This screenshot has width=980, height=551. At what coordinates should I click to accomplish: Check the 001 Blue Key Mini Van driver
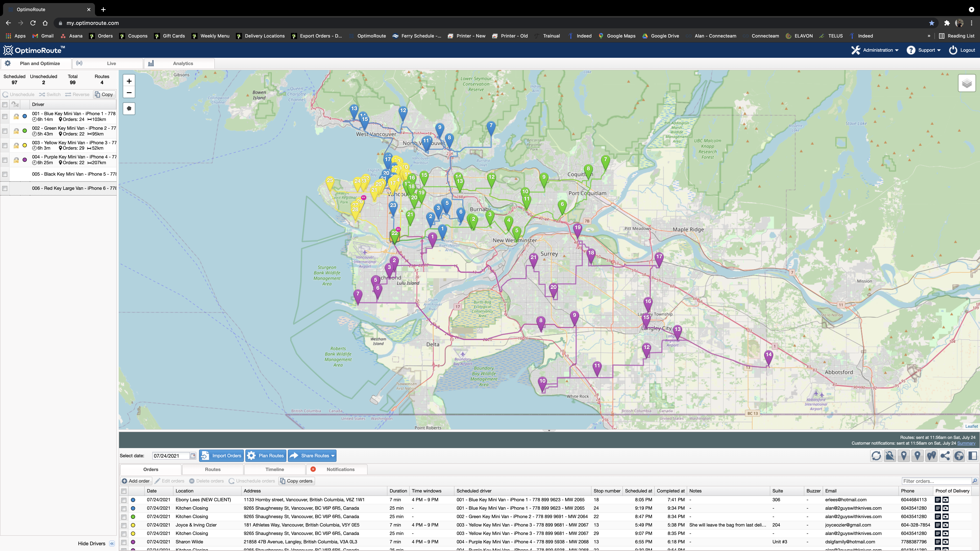pyautogui.click(x=5, y=116)
